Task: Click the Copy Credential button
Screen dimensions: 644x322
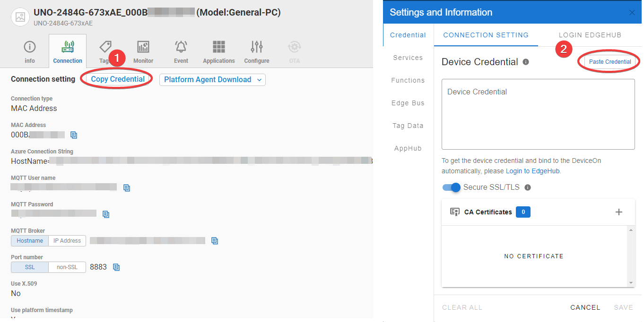Action: point(118,79)
